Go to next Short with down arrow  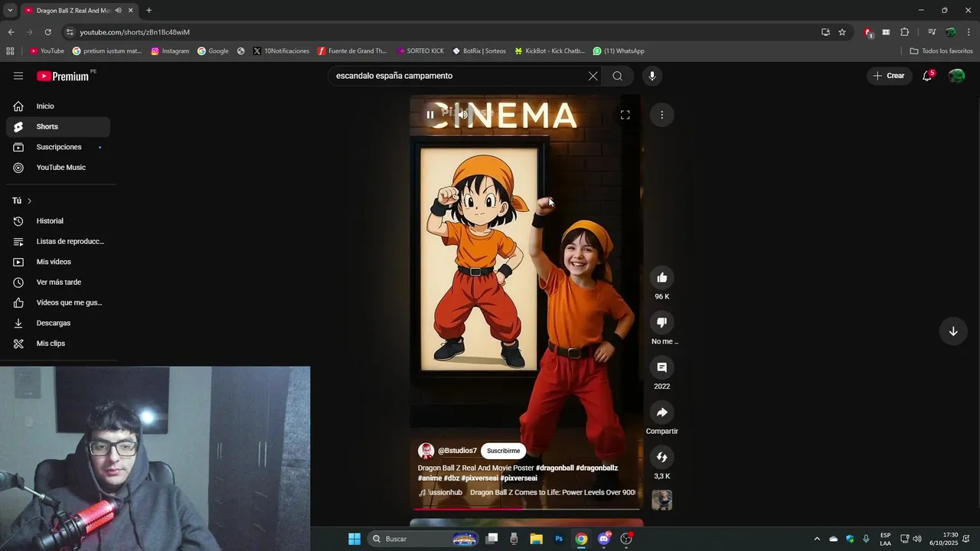[953, 331]
